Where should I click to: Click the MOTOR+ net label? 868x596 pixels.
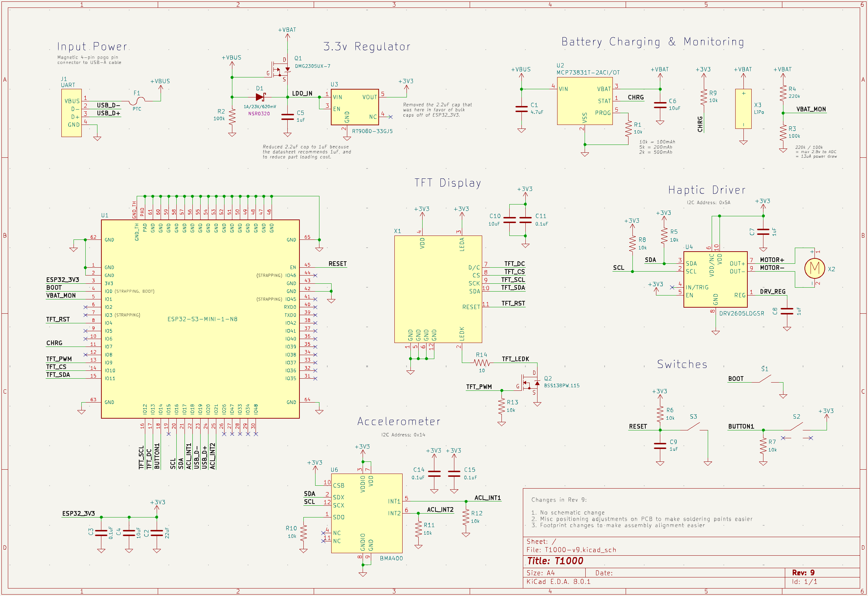(772, 260)
